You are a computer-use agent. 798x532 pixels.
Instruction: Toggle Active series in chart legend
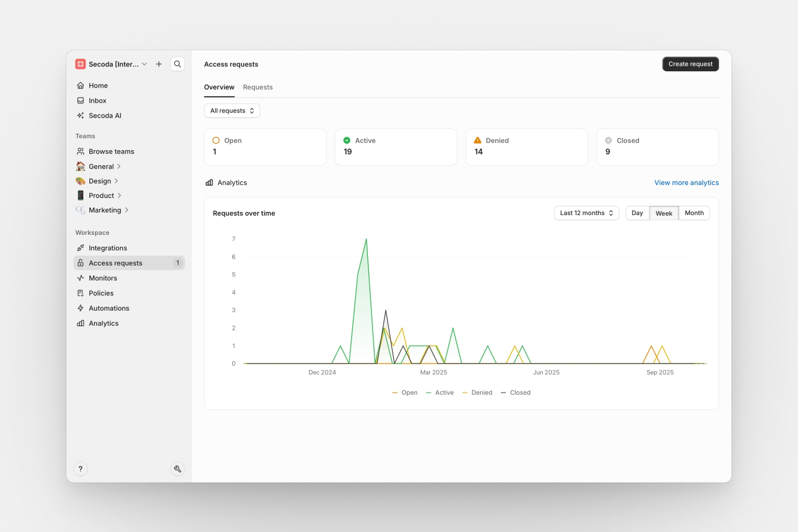pyautogui.click(x=440, y=393)
